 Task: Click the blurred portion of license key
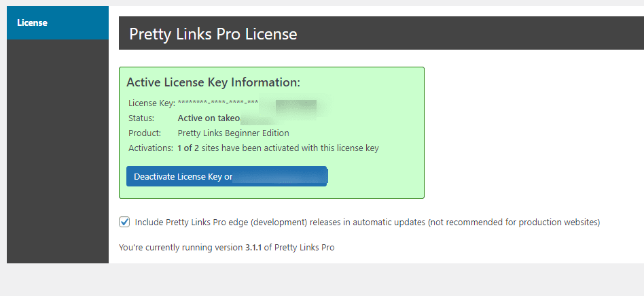(x=296, y=108)
